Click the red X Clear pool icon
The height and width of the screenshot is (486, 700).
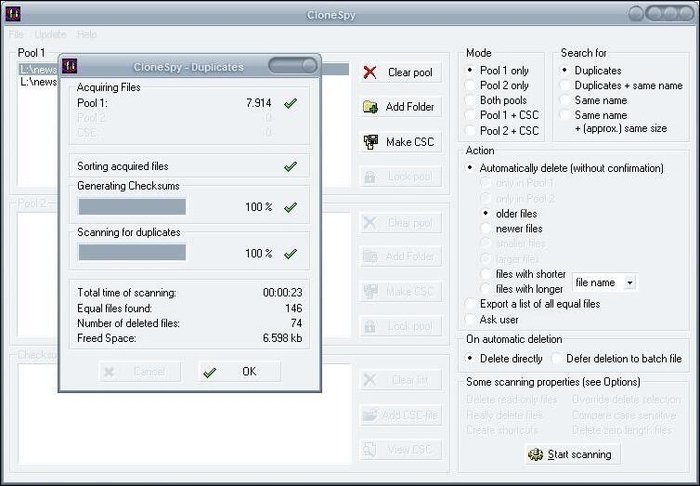370,72
